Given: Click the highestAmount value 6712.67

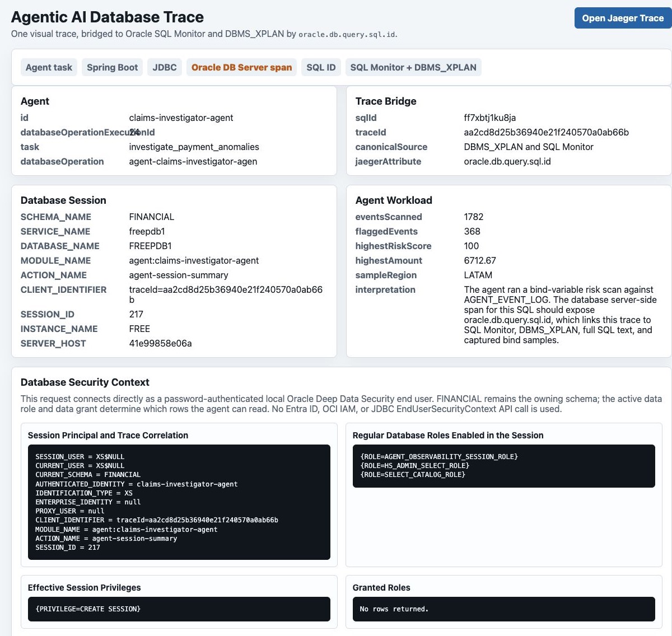Looking at the screenshot, I should pos(480,260).
